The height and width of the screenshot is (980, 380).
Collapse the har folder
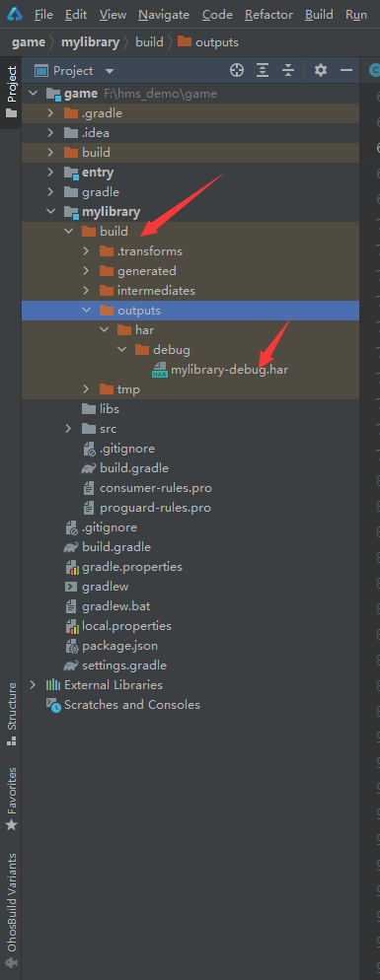(104, 330)
